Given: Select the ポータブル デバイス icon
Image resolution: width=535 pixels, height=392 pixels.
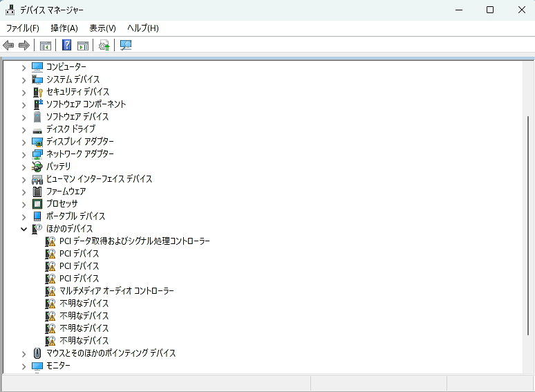Looking at the screenshot, I should coord(37,216).
